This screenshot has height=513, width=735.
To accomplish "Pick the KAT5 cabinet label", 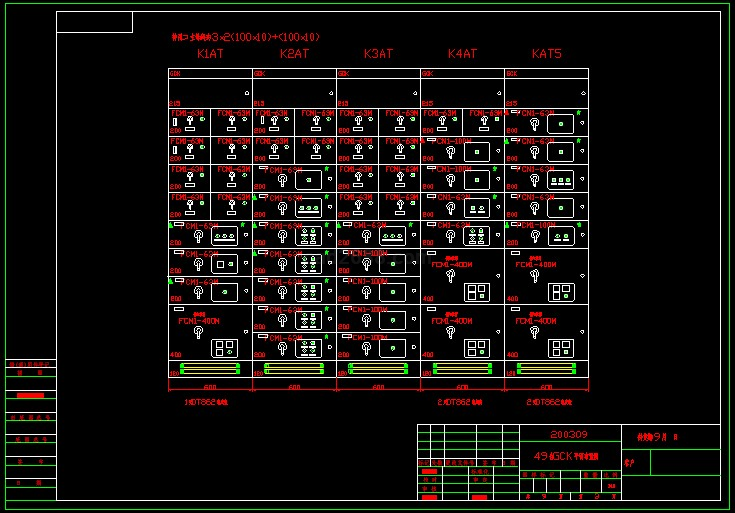I will (x=547, y=54).
